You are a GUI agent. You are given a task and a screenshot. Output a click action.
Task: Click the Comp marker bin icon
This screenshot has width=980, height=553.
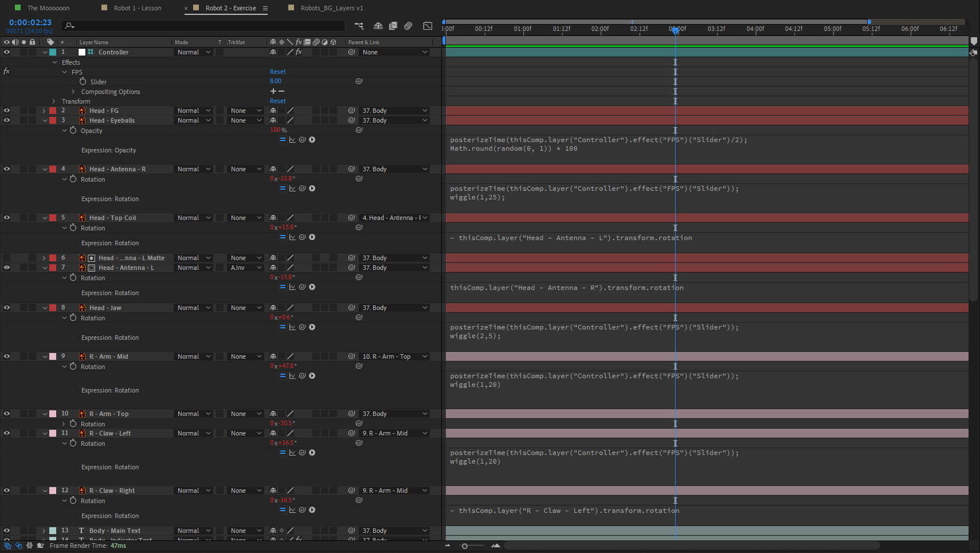[973, 42]
